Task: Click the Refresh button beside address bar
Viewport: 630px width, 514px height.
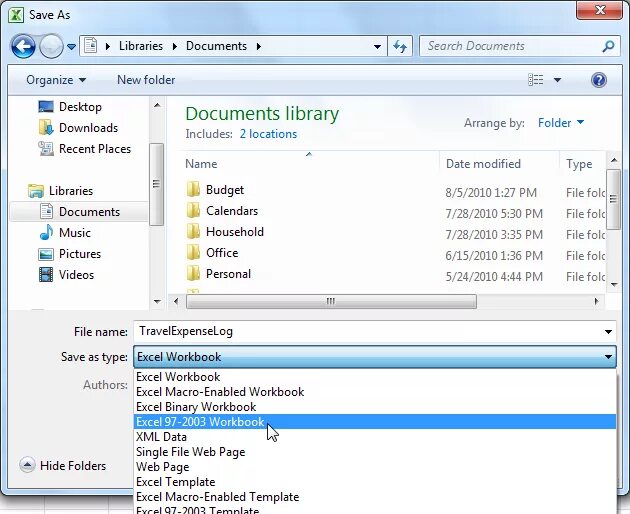Action: [400, 46]
